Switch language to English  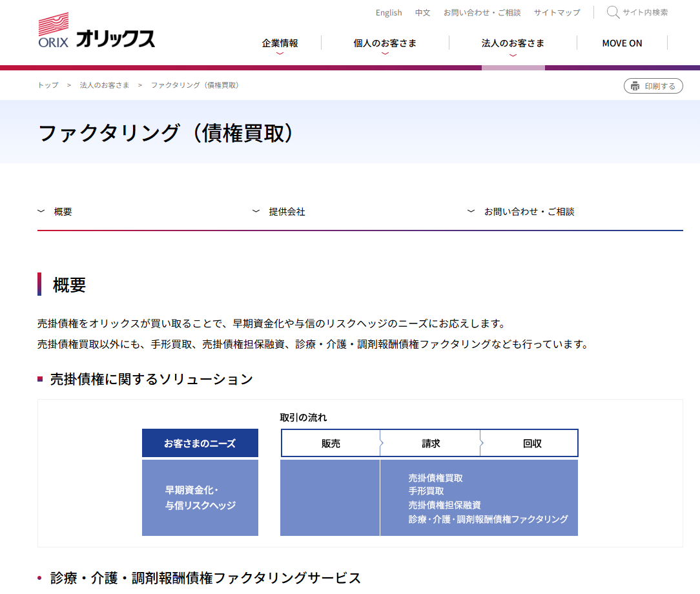(x=389, y=12)
